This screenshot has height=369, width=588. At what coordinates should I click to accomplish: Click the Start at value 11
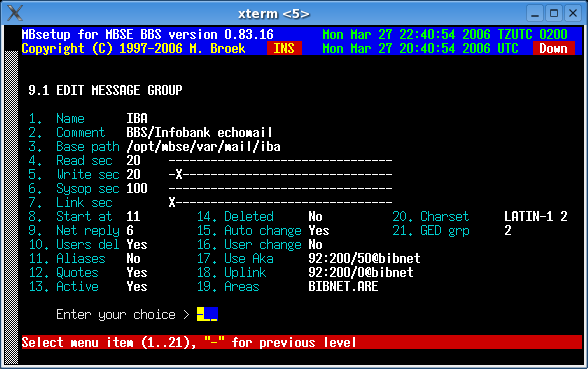pos(133,216)
